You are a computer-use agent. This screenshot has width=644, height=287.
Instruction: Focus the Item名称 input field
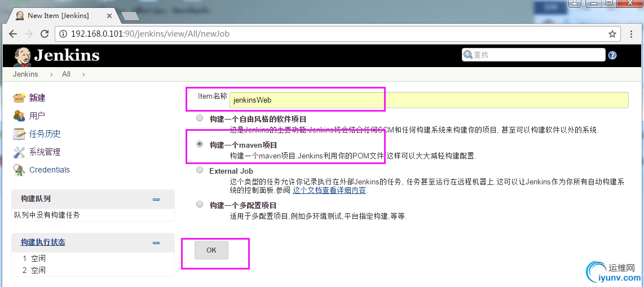point(429,100)
